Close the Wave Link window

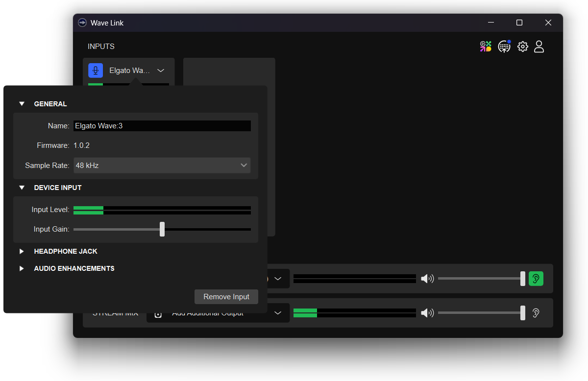548,23
